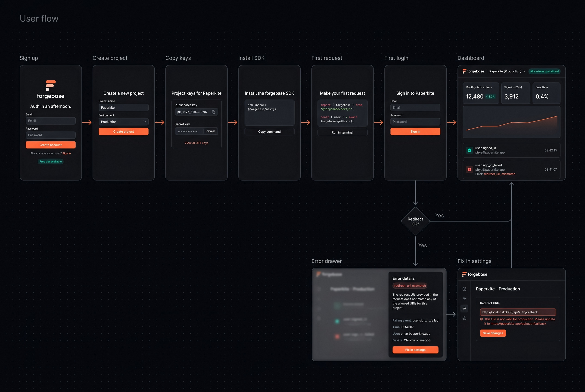Click the Create account button
Screen dimensions: 585x392
pyautogui.click(x=51, y=145)
